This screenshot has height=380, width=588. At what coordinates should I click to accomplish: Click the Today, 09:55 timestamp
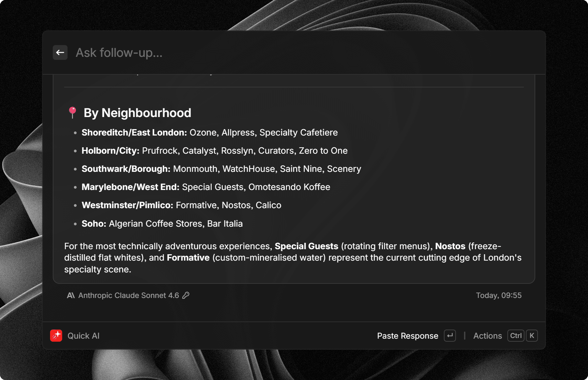click(499, 295)
